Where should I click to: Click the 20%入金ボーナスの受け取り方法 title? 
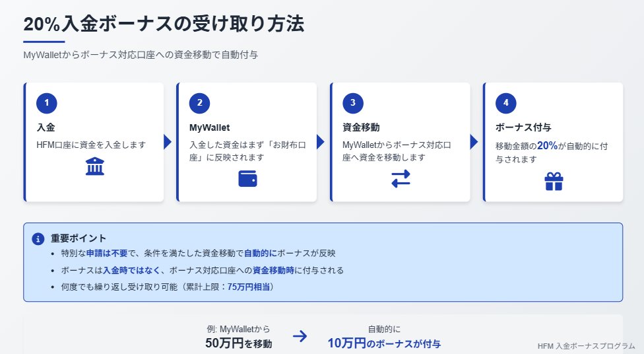[164, 24]
